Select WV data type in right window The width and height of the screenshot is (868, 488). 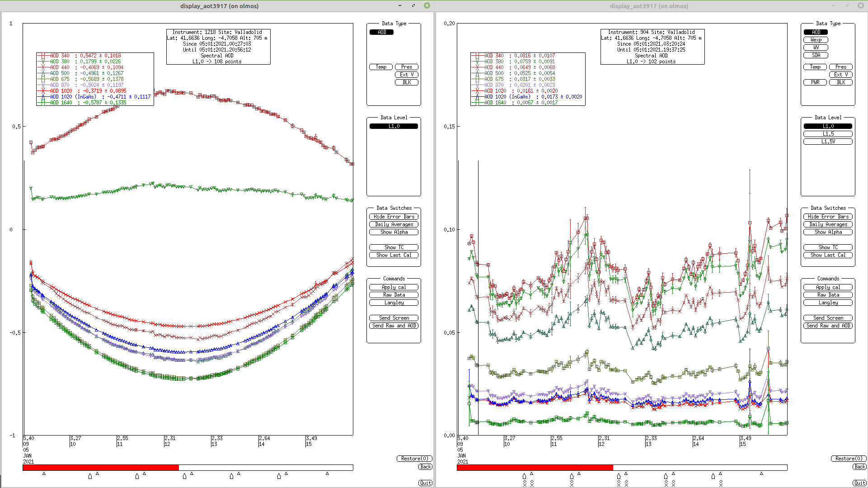816,47
